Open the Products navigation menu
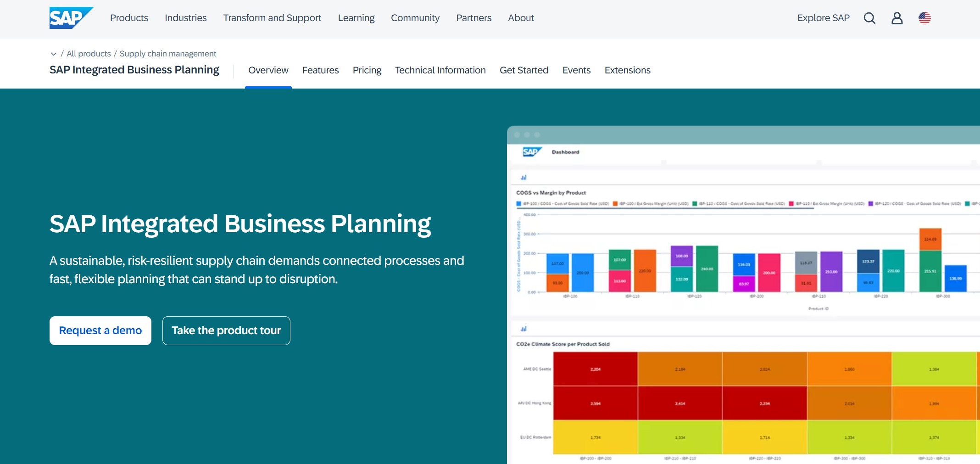Viewport: 980px width, 464px height. pos(129,18)
